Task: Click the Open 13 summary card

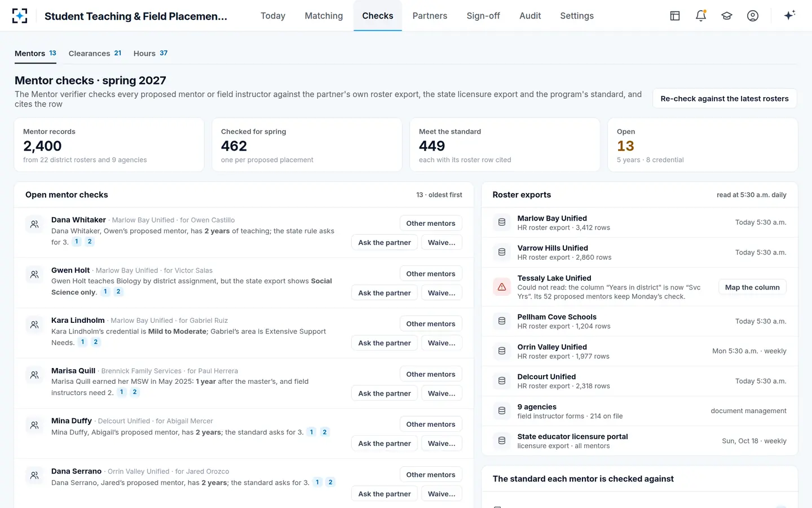Action: 703,145
